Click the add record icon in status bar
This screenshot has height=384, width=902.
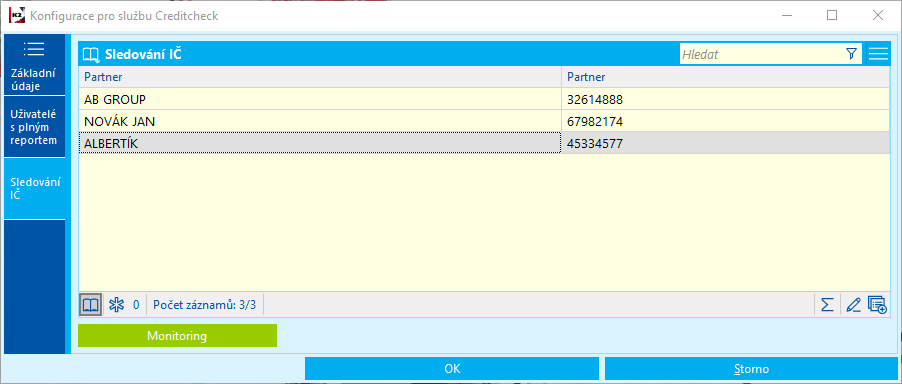[x=877, y=305]
